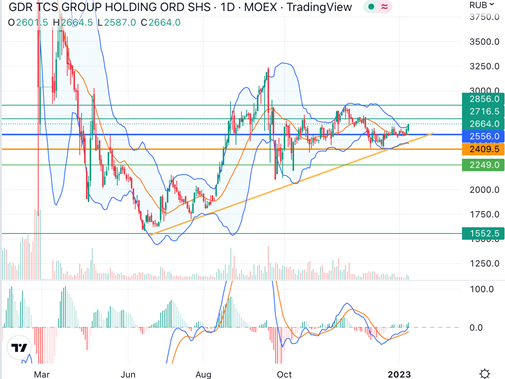Click the current price label 2664.0

[483, 124]
